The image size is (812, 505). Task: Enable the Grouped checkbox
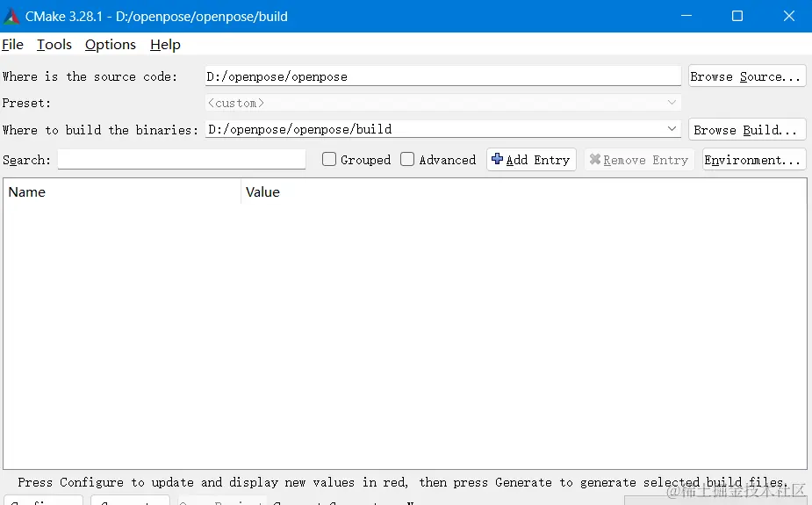tap(329, 159)
